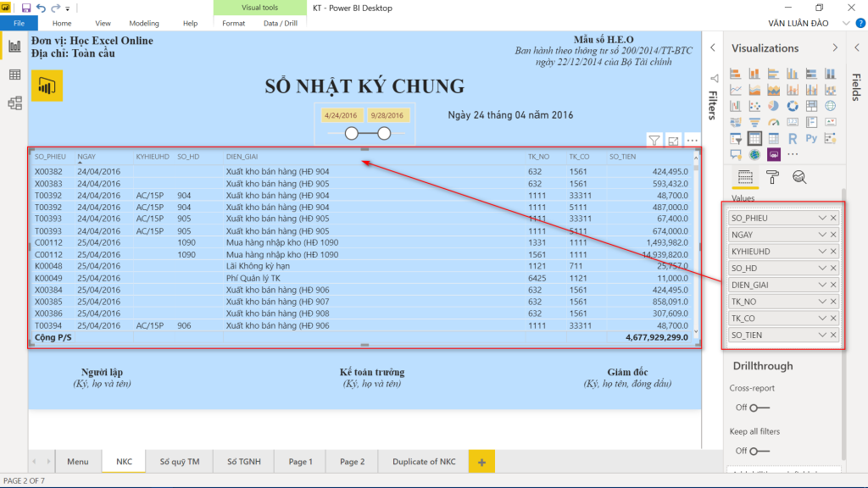Insert a Slicer visual
The image size is (868, 488).
coord(736,137)
